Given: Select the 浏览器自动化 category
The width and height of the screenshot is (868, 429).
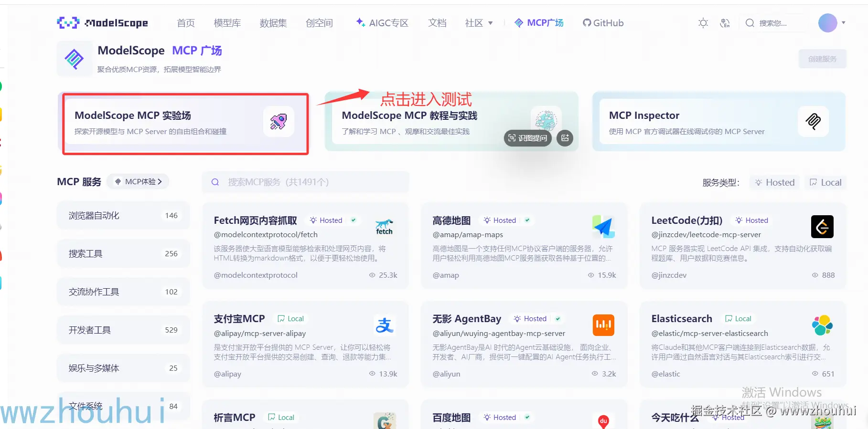Looking at the screenshot, I should [x=123, y=216].
